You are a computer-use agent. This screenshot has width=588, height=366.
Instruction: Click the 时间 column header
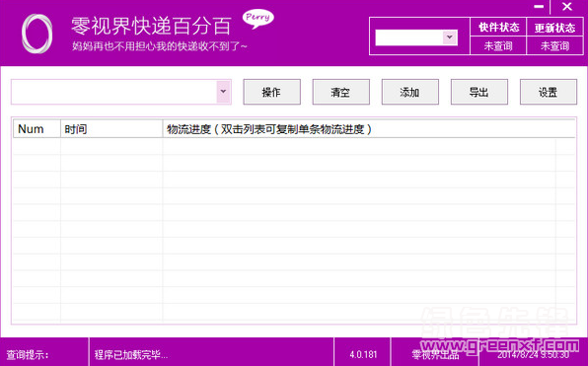111,129
